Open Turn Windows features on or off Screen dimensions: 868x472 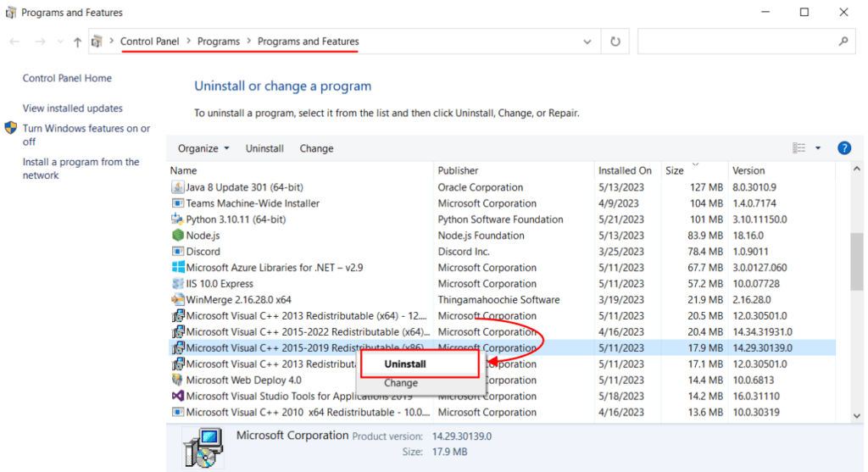[86, 135]
